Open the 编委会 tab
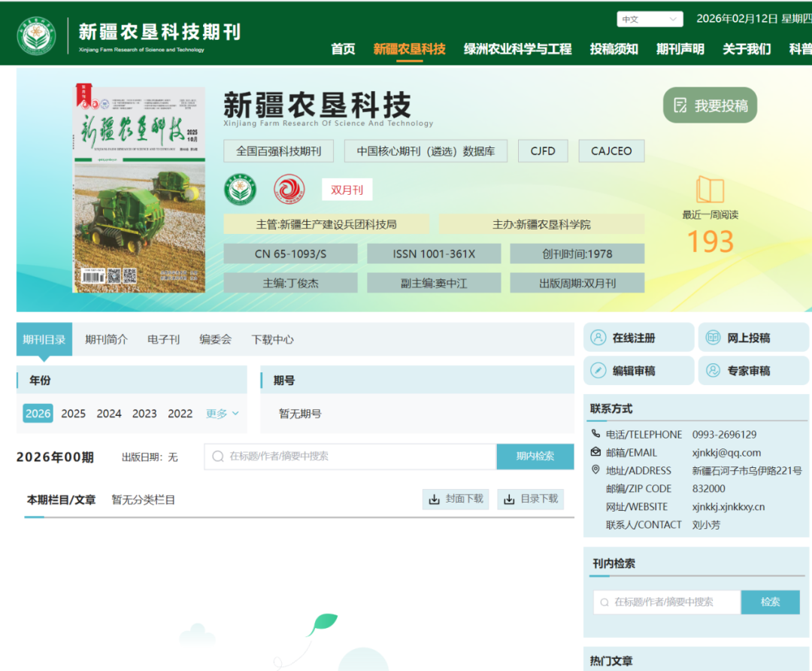The width and height of the screenshot is (812, 671). pos(215,339)
